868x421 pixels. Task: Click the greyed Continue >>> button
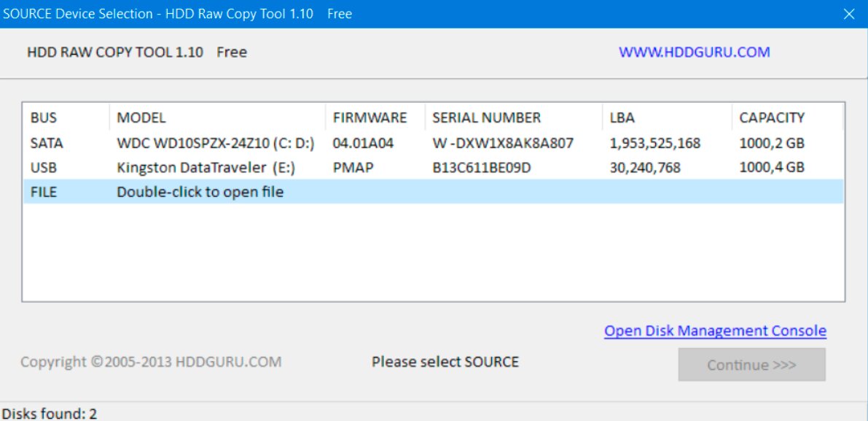point(751,365)
